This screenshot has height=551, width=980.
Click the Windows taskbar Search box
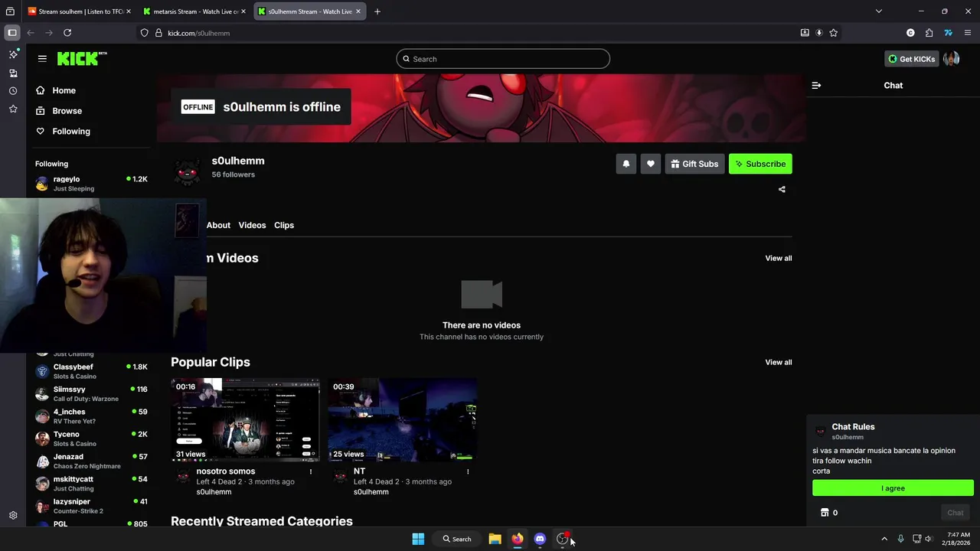(457, 540)
